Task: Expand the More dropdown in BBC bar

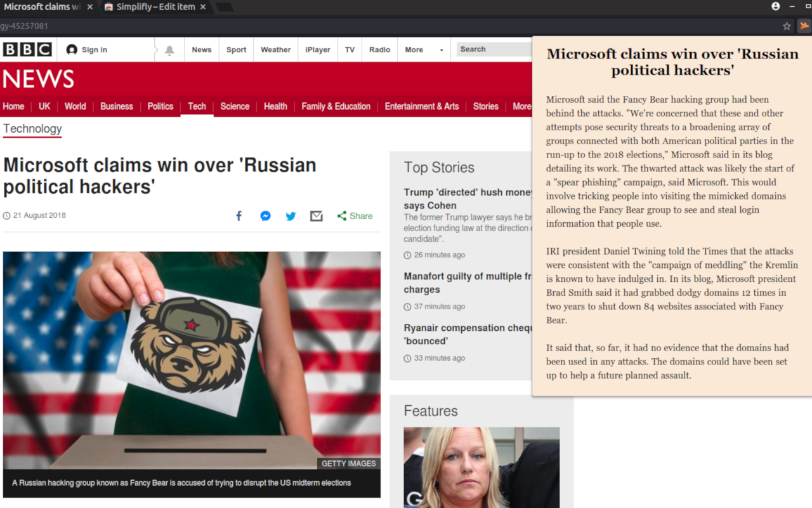Action: coord(424,50)
